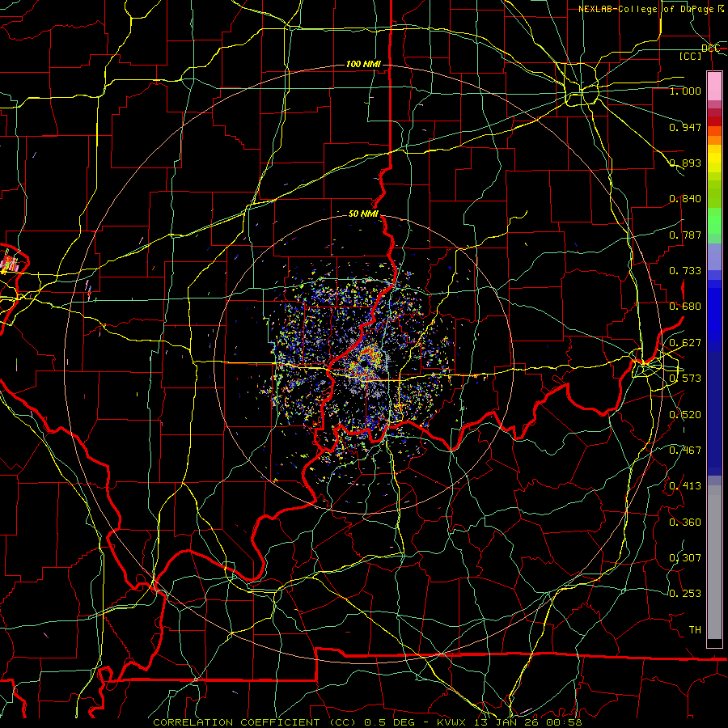Click the 50 NMI range ring label
The width and height of the screenshot is (728, 728).
363,214
